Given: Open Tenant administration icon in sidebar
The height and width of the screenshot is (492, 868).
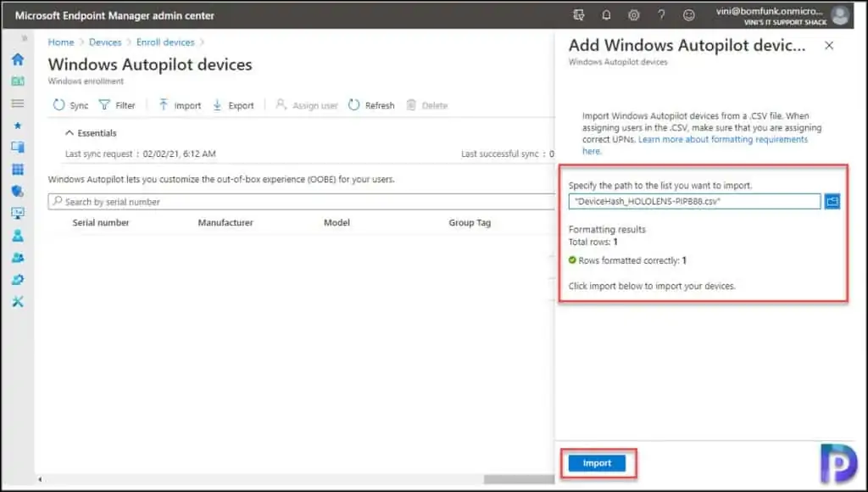Looking at the screenshot, I should [x=18, y=280].
